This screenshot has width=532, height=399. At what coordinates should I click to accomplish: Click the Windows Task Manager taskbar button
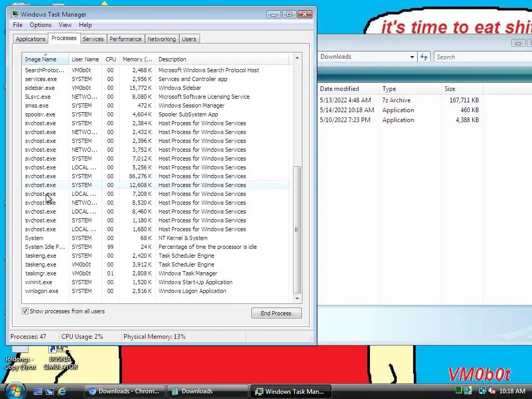tap(290, 391)
